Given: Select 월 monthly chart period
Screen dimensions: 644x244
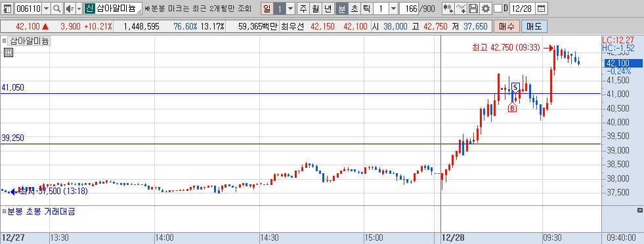Looking at the screenshot, I should tap(315, 9).
